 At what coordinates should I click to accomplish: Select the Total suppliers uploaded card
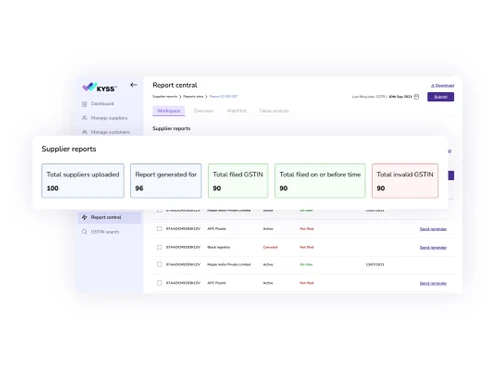point(83,181)
